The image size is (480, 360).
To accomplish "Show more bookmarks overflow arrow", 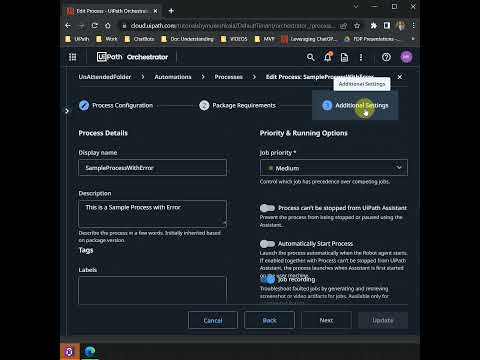I will pyautogui.click(x=413, y=39).
